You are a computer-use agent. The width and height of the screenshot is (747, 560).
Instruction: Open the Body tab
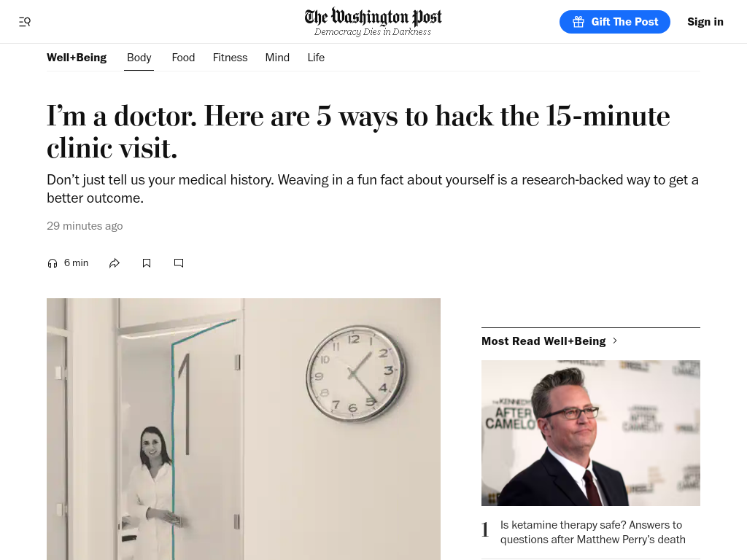click(x=139, y=58)
